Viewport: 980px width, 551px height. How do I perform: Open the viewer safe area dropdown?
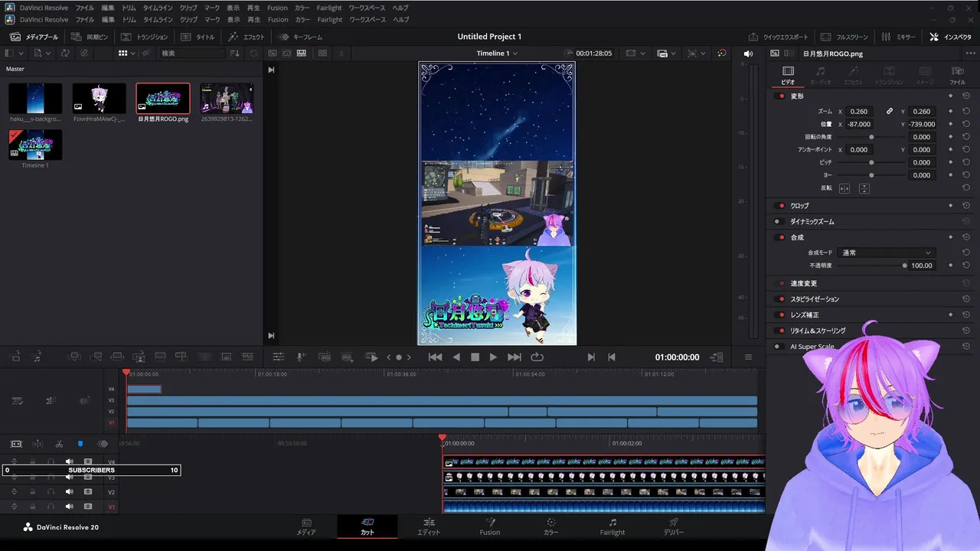[x=635, y=54]
